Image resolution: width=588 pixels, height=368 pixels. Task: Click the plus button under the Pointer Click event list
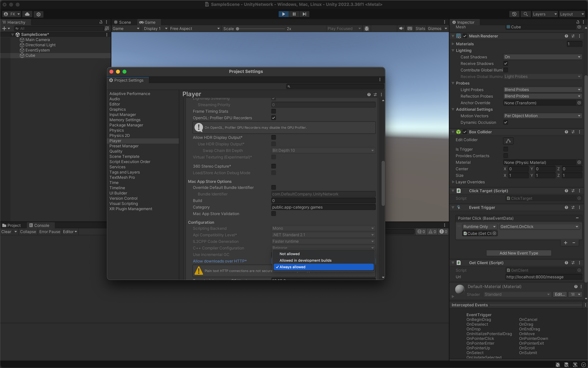[565, 242]
